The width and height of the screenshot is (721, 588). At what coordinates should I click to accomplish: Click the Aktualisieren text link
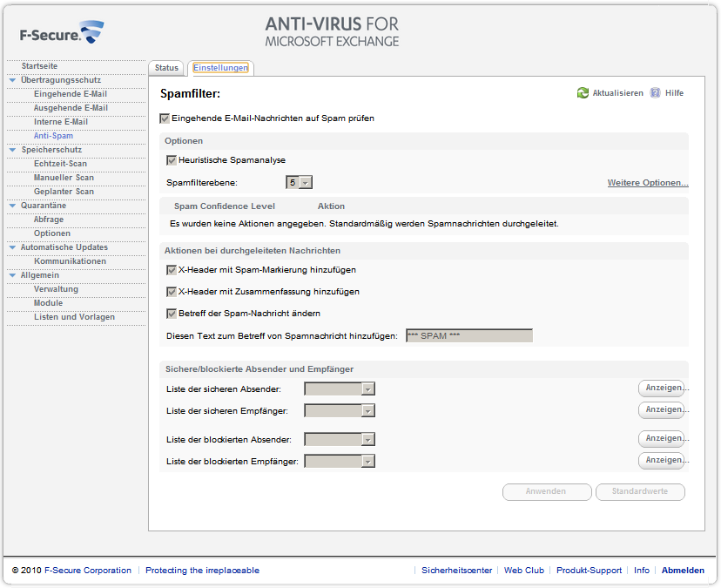tap(618, 93)
